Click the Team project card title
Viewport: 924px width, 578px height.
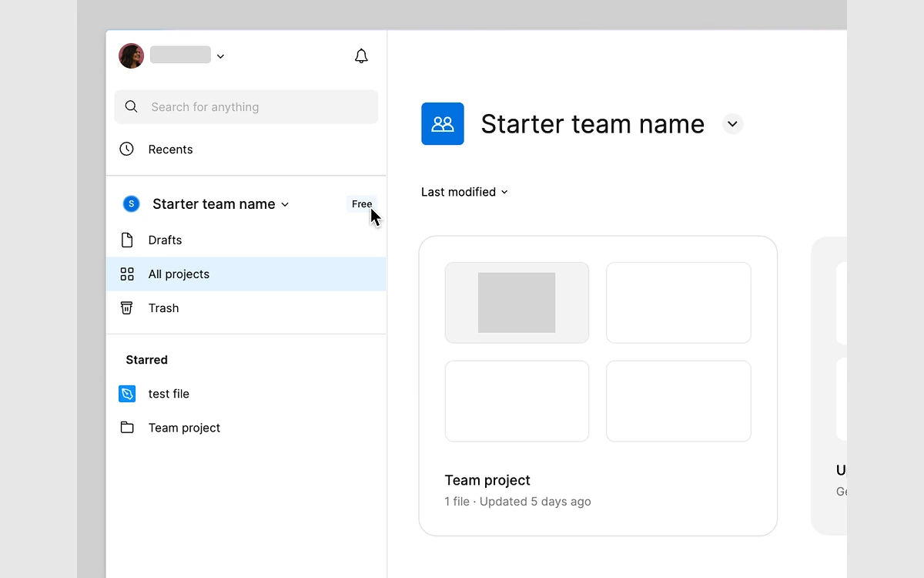coord(487,480)
